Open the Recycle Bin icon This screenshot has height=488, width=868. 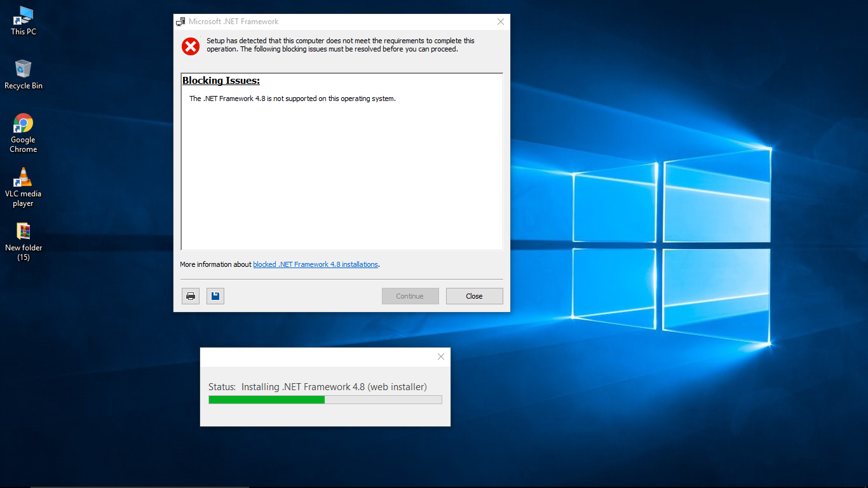pos(24,74)
